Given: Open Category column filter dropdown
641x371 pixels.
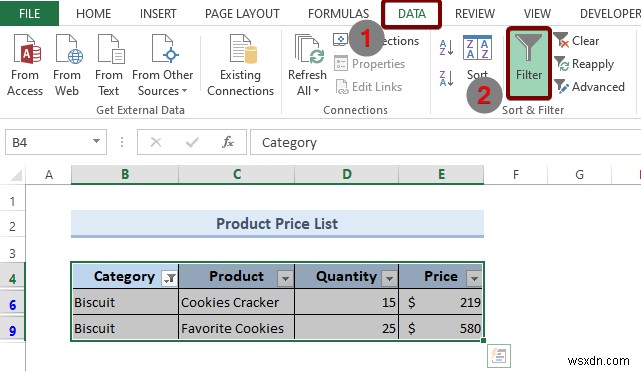Looking at the screenshot, I should [169, 279].
